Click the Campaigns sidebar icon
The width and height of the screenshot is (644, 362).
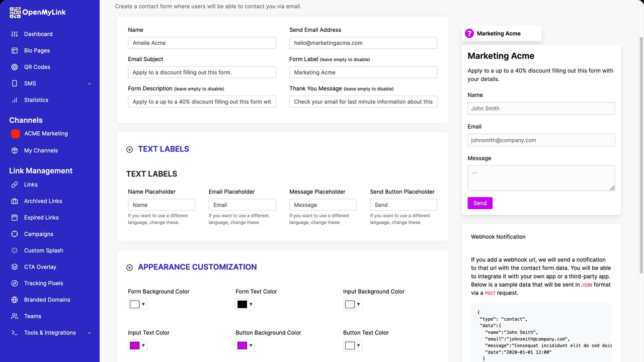pos(15,234)
